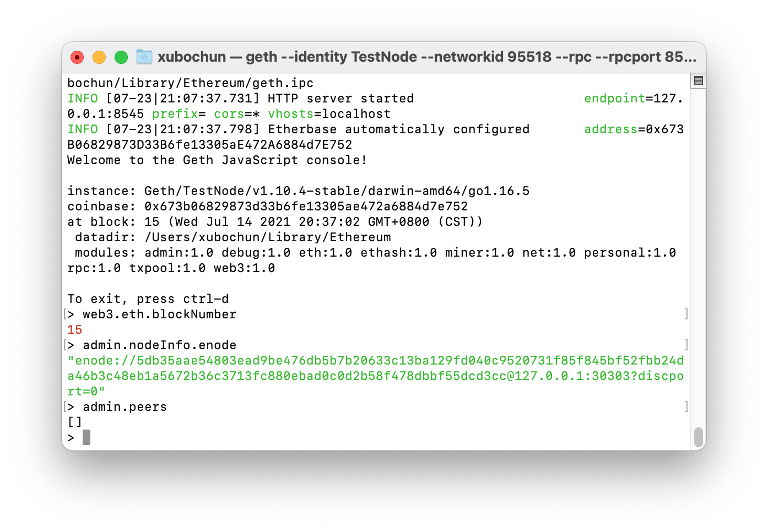Click the terminal scrollbar thumb
The image size is (768, 532).
(x=698, y=438)
